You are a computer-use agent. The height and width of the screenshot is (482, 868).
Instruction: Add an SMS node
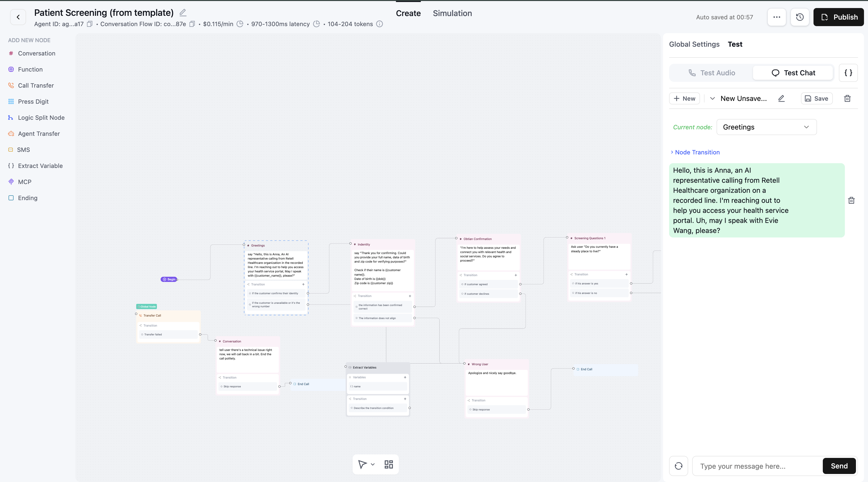[x=19, y=150]
